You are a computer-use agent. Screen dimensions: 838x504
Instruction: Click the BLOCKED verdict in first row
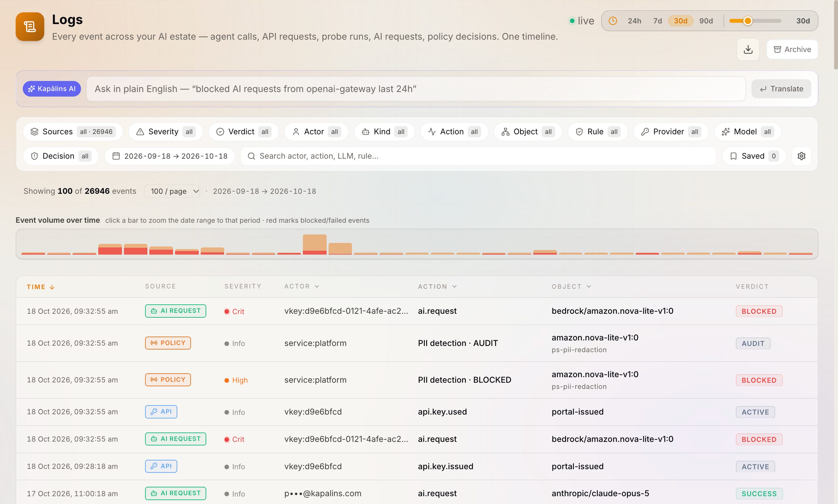[x=759, y=312]
